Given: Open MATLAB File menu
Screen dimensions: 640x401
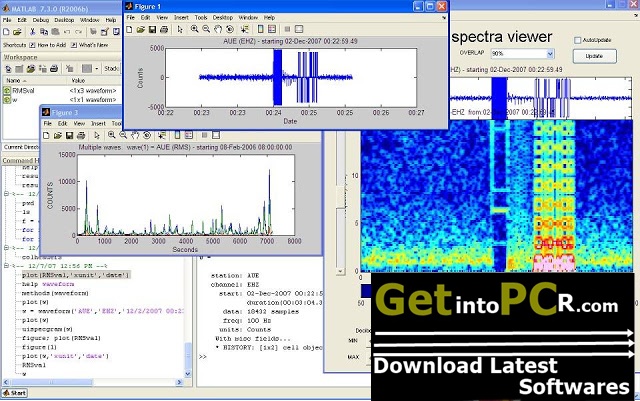Looking at the screenshot, I should pyautogui.click(x=7, y=20).
